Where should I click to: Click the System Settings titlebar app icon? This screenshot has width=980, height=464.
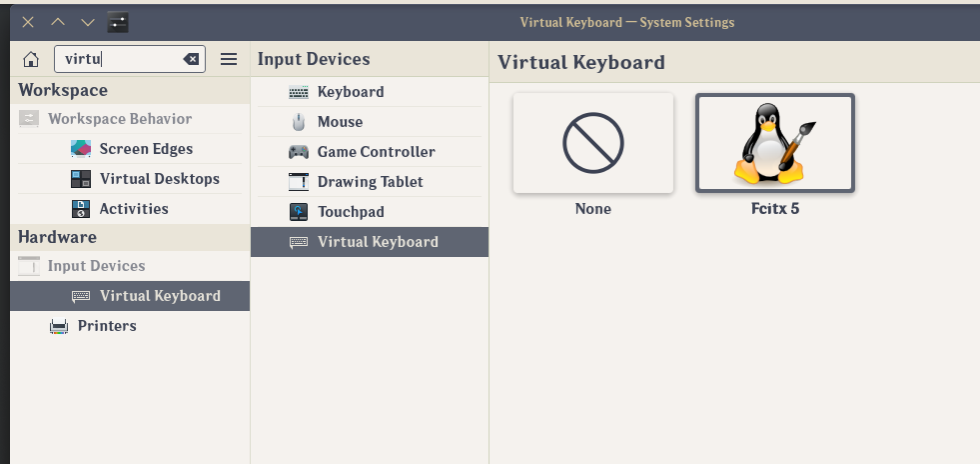point(118,23)
